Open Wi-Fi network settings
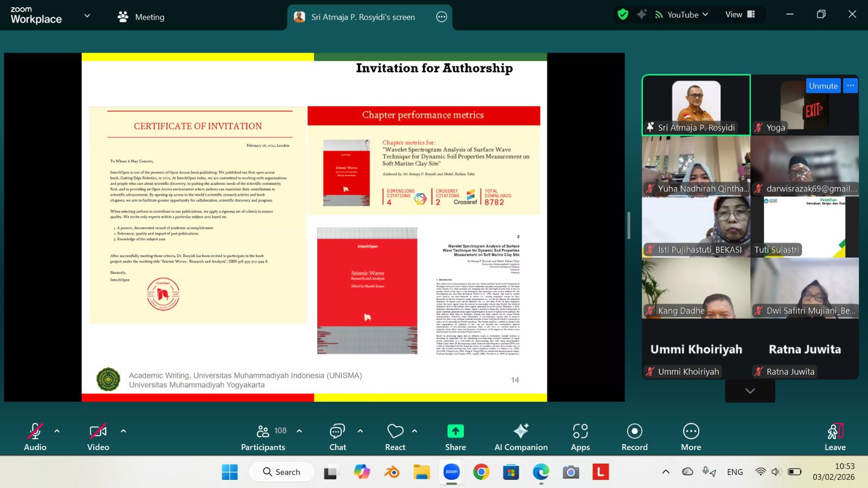The width and height of the screenshot is (868, 488). [761, 472]
